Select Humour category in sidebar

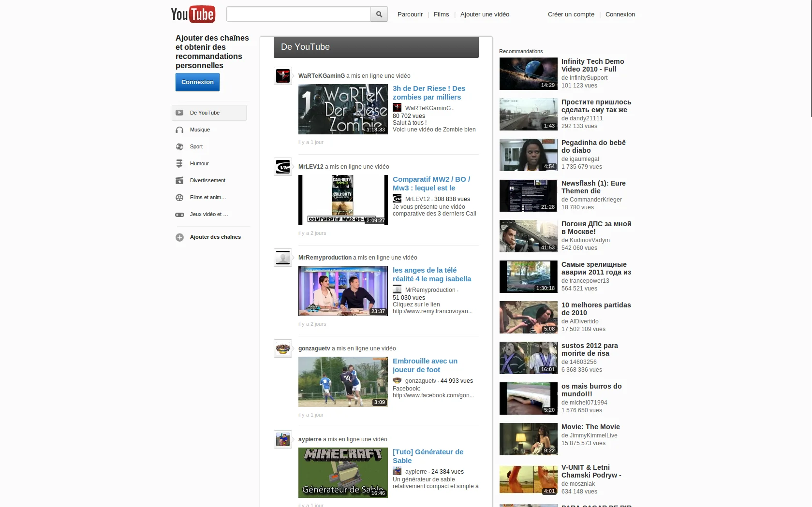pyautogui.click(x=199, y=163)
